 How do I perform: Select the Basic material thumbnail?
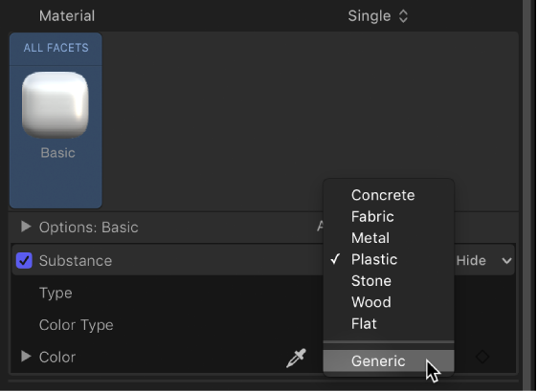tap(56, 105)
